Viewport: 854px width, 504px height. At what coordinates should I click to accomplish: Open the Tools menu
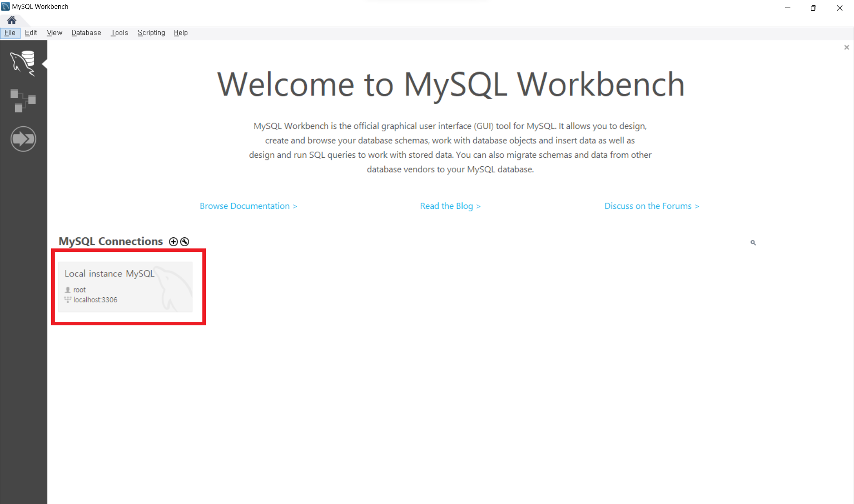click(119, 32)
